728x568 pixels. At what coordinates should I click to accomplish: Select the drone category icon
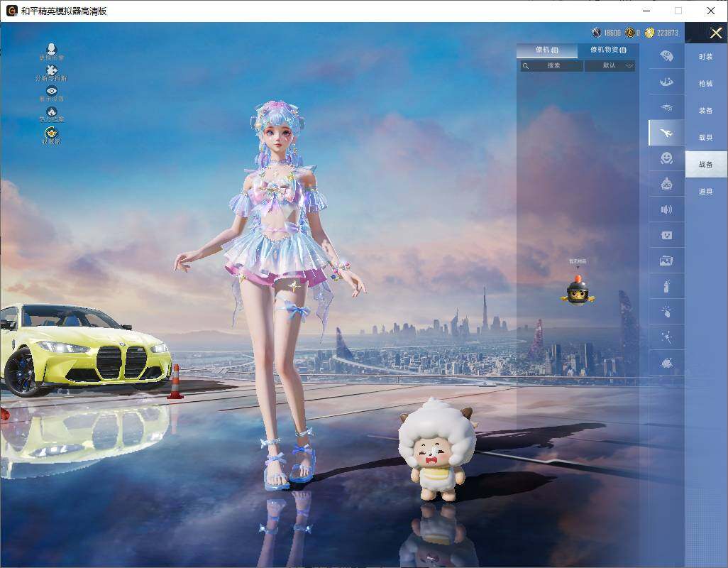667,107
